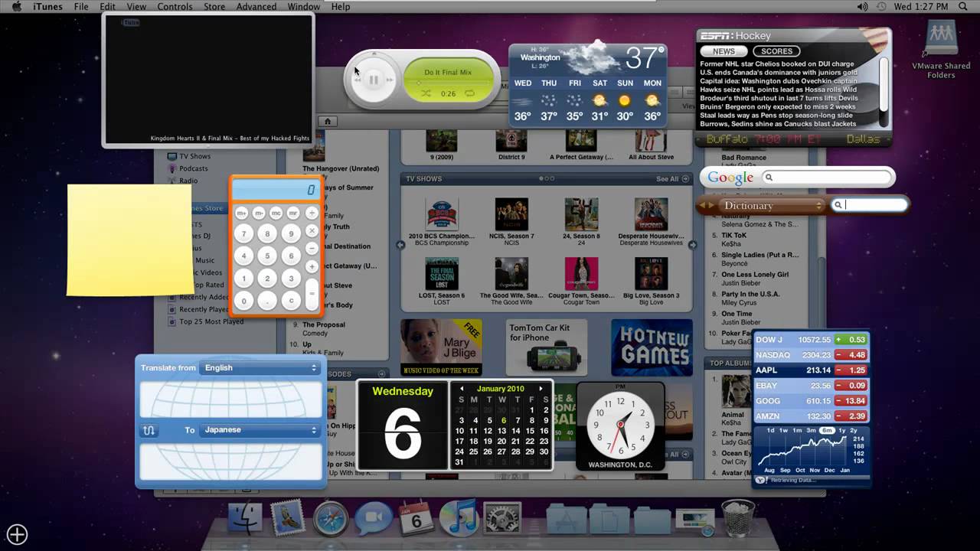This screenshot has height=551, width=980.
Task: Click the number 5 calculator key
Action: click(267, 256)
